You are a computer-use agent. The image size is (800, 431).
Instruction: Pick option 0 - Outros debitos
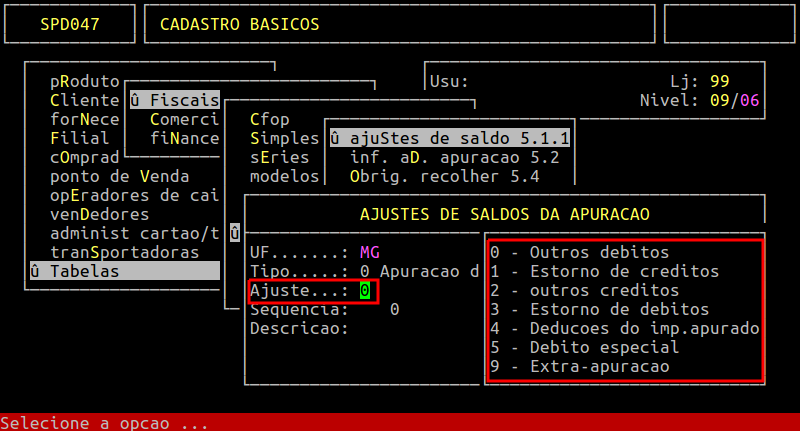point(580,252)
